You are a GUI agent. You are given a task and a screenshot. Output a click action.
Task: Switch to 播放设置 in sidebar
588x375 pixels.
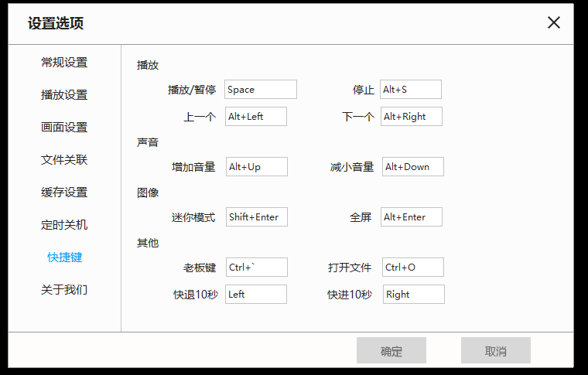point(64,95)
